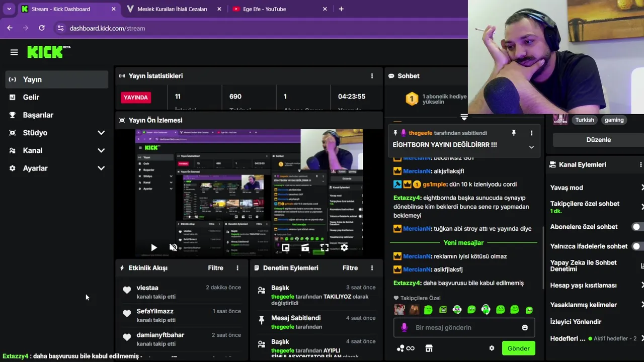Click SefaYilmazz in activity feed

point(155,311)
